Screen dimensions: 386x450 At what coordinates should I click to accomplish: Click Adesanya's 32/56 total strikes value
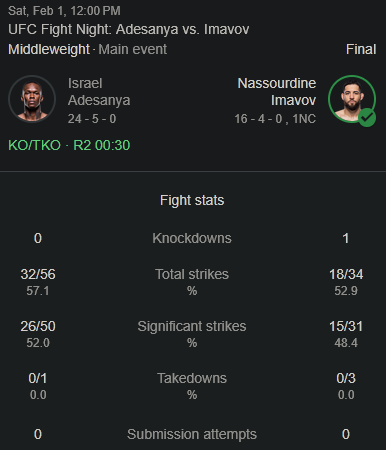point(38,274)
